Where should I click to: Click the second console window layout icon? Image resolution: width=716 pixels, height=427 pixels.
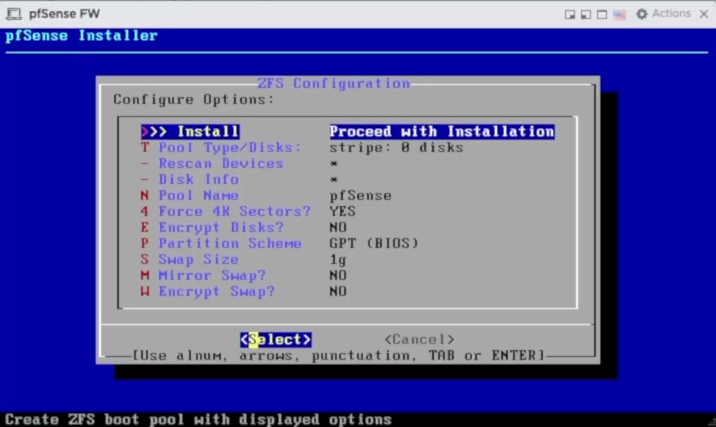coord(586,15)
